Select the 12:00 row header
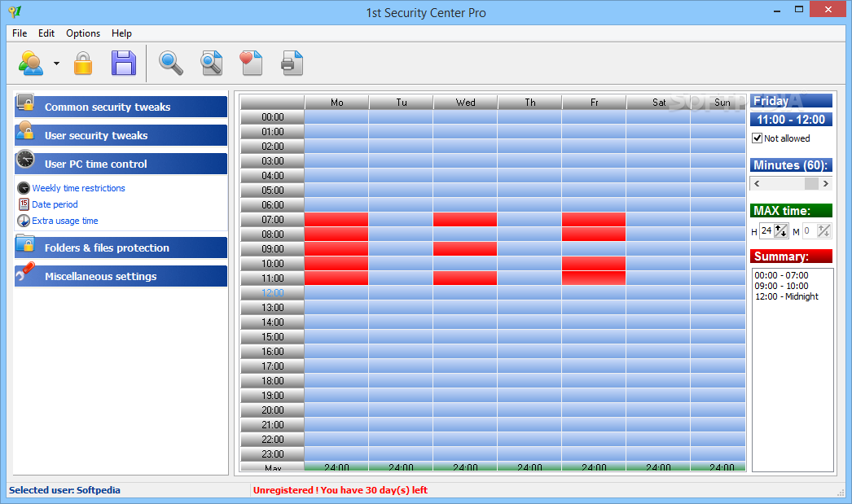This screenshot has height=504, width=852. tap(272, 293)
